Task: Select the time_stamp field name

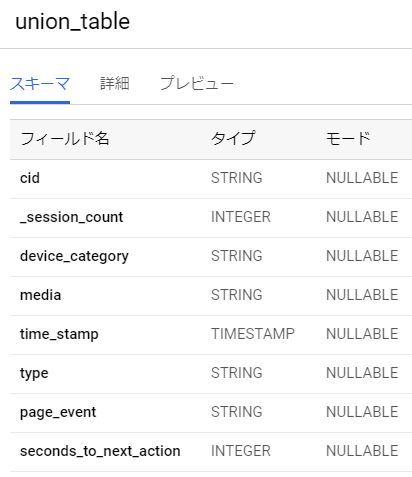Action: (59, 334)
